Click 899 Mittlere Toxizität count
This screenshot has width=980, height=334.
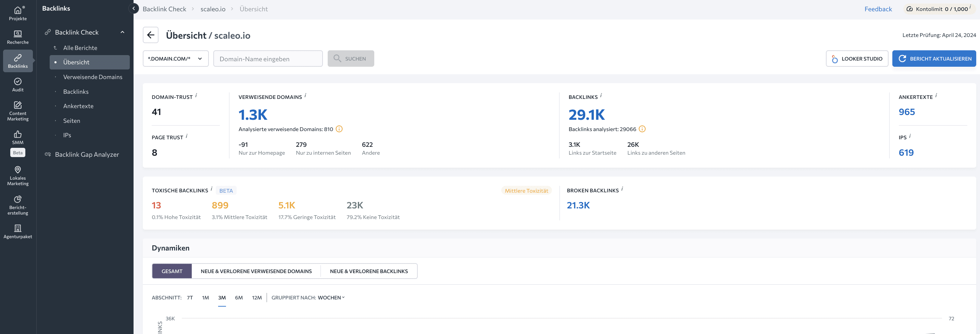(220, 205)
